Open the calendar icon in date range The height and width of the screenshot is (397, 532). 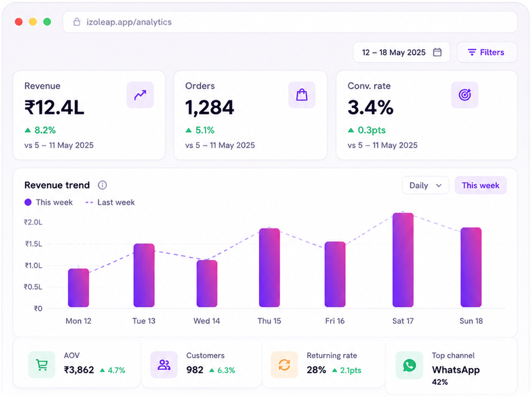click(x=437, y=52)
